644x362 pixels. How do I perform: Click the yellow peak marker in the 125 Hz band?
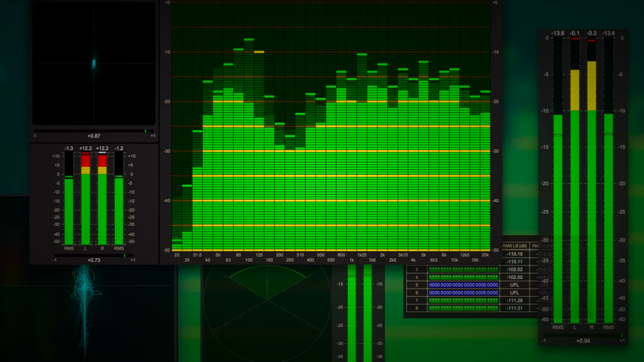(x=259, y=52)
